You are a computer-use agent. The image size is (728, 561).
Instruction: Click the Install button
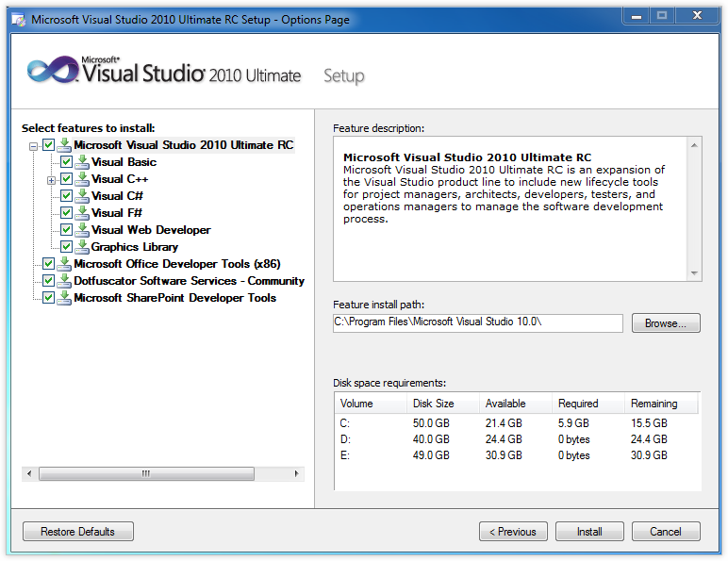(589, 531)
